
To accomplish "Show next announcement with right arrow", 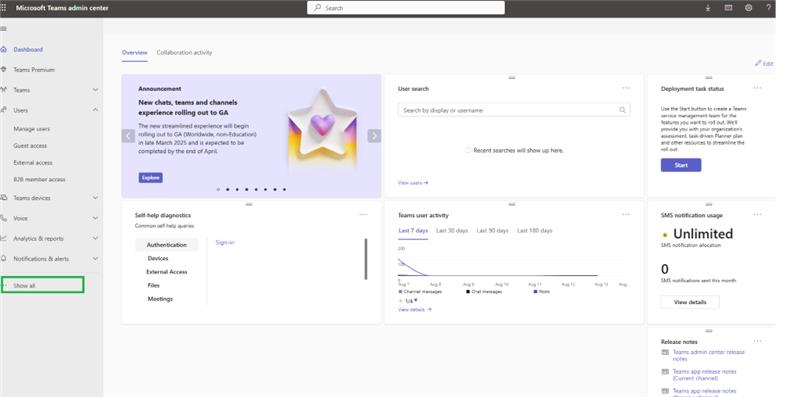I will click(374, 136).
